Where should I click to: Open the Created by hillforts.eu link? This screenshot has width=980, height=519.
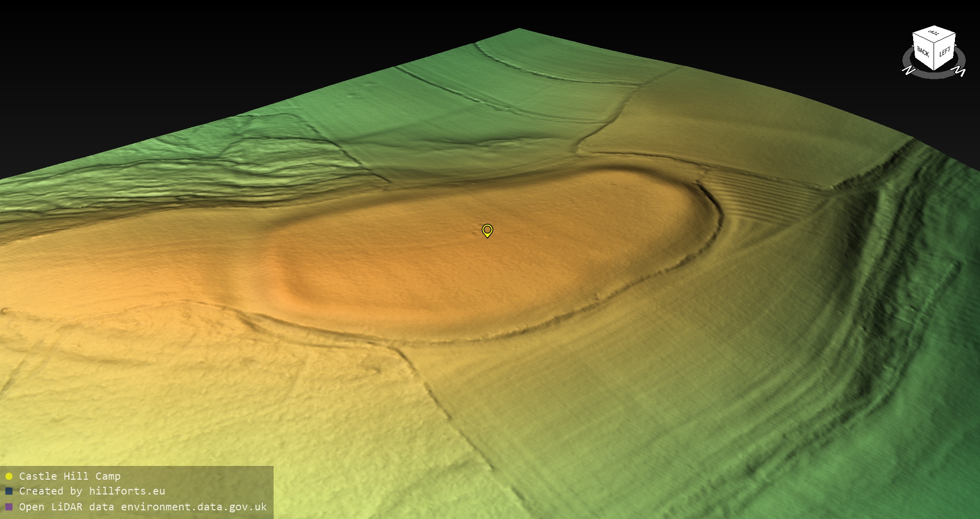pos(92,491)
